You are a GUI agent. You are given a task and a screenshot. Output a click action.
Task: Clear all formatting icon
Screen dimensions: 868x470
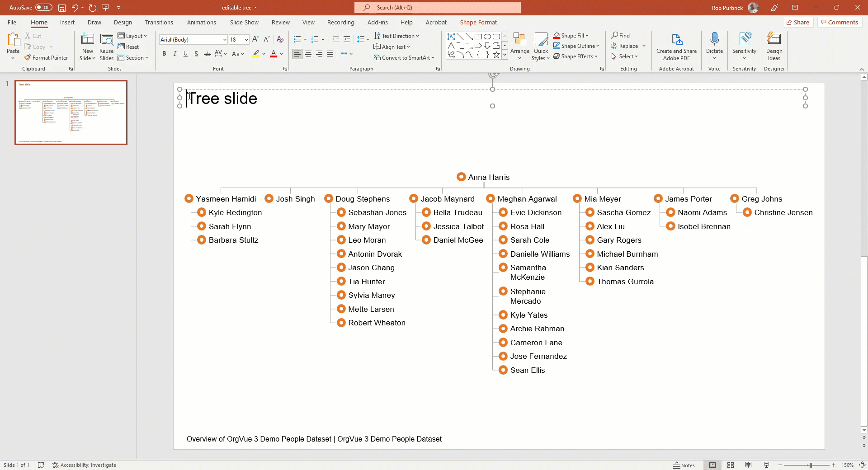click(x=280, y=39)
